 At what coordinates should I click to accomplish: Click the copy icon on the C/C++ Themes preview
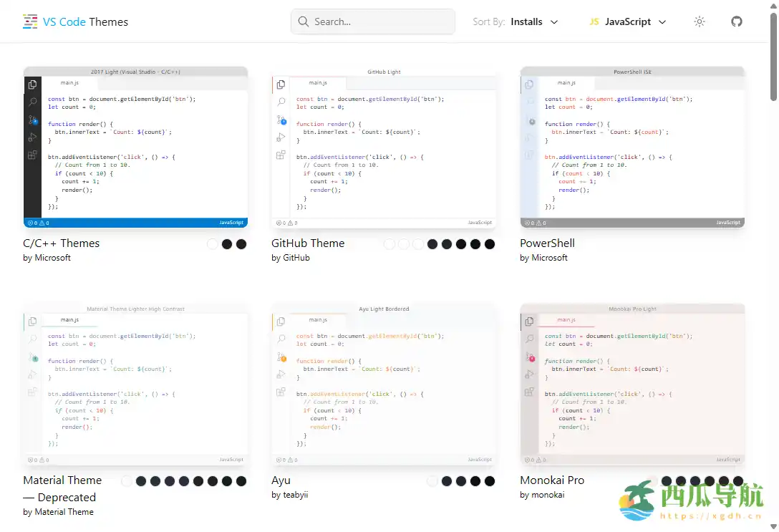32,84
